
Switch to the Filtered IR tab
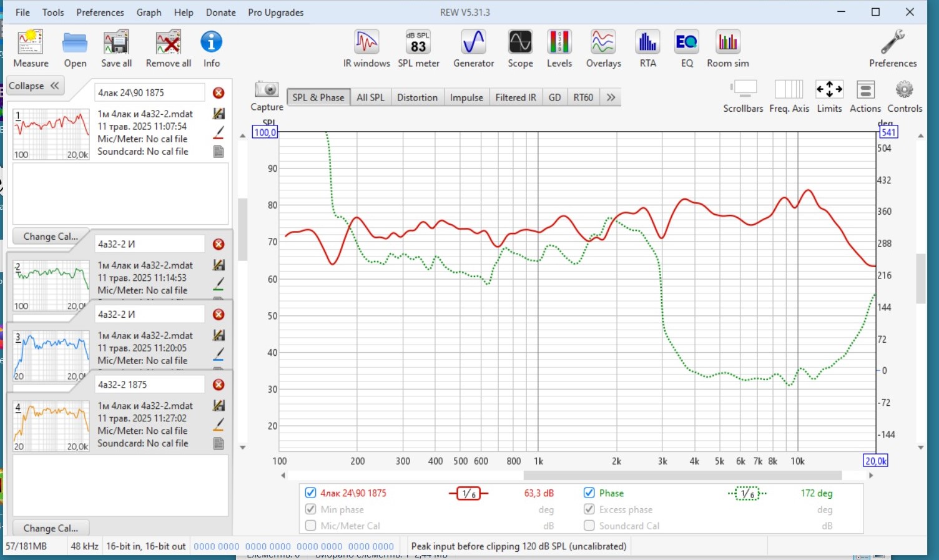pyautogui.click(x=516, y=97)
